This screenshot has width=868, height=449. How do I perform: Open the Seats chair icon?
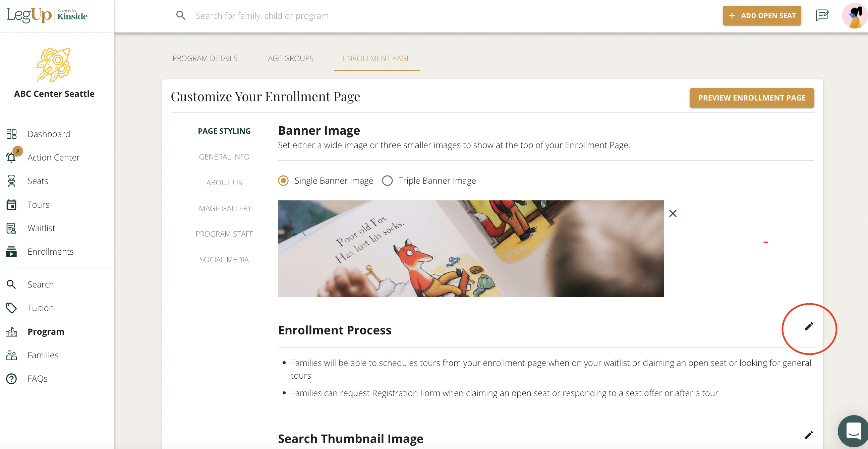click(x=11, y=181)
